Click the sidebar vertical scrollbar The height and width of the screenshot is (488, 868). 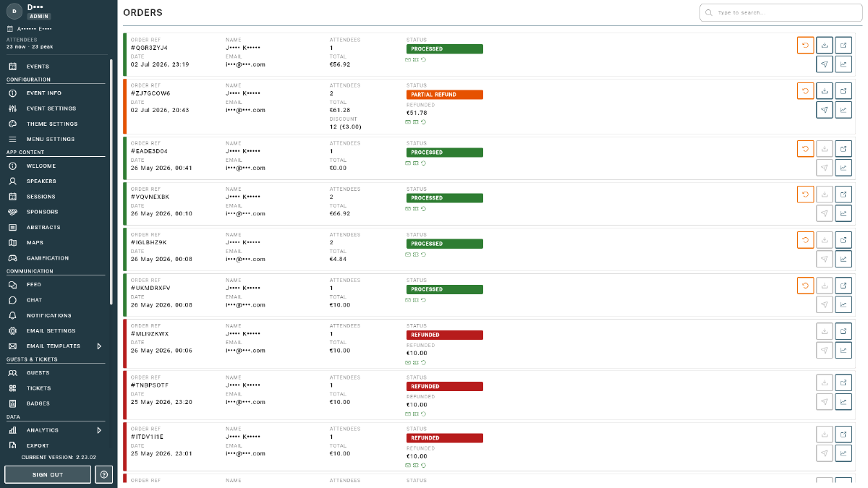click(x=111, y=181)
